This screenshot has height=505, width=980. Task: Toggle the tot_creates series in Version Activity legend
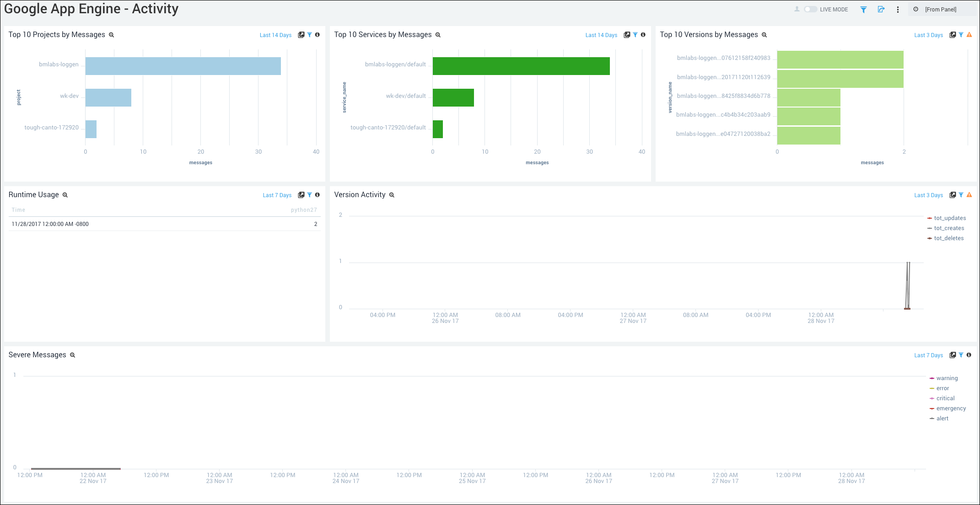[949, 228]
